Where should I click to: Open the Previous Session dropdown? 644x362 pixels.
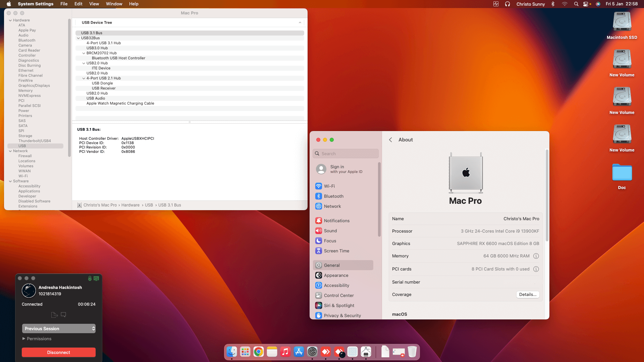(x=59, y=328)
